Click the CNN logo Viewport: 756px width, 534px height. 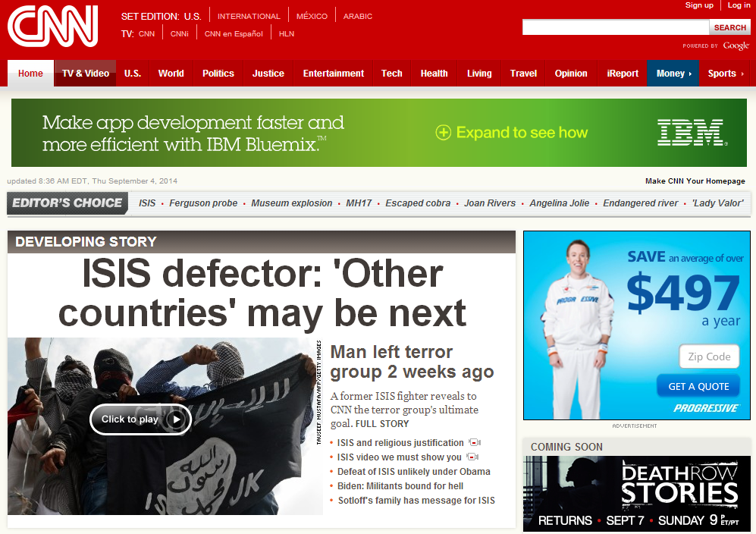[x=53, y=27]
